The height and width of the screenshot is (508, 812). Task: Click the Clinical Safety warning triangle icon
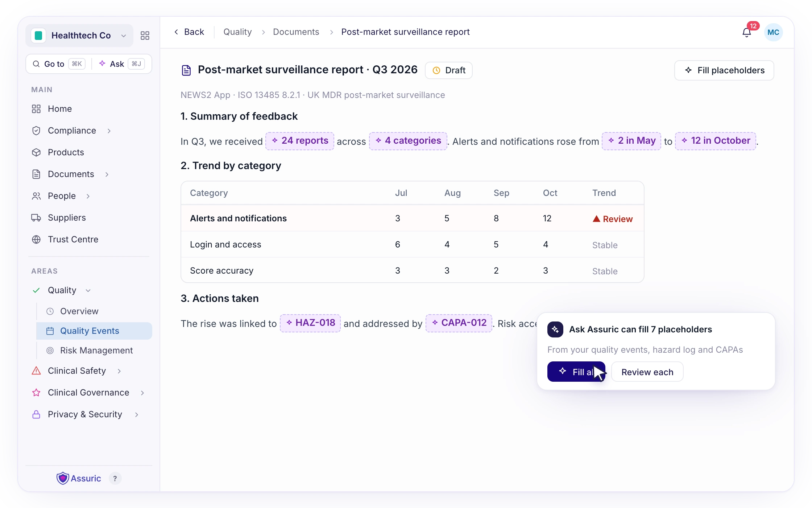tap(36, 371)
